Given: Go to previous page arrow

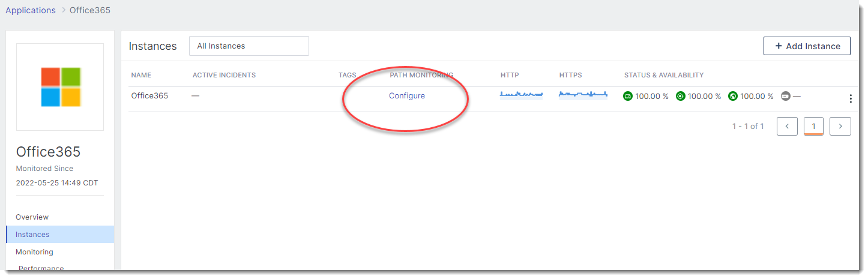Looking at the screenshot, I should [787, 126].
